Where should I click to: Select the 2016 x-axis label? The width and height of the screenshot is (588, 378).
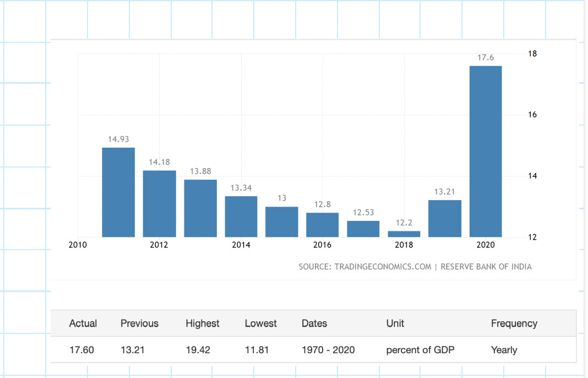point(322,245)
